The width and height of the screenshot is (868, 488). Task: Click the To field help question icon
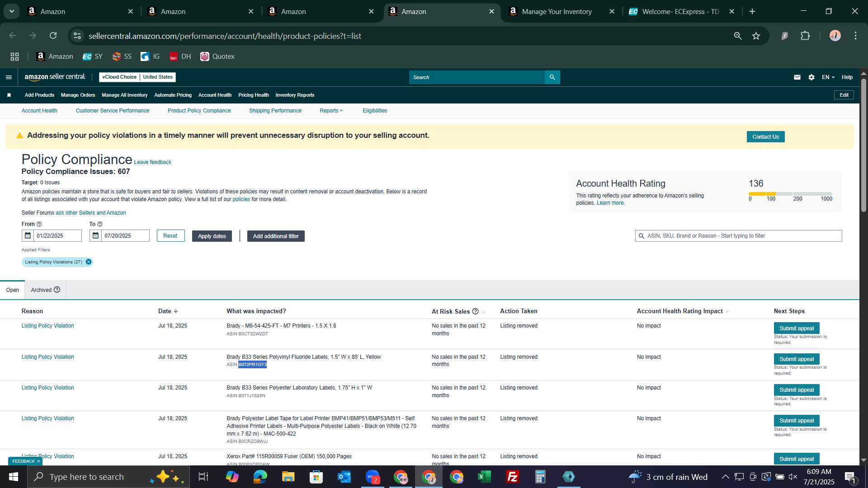[x=100, y=224]
